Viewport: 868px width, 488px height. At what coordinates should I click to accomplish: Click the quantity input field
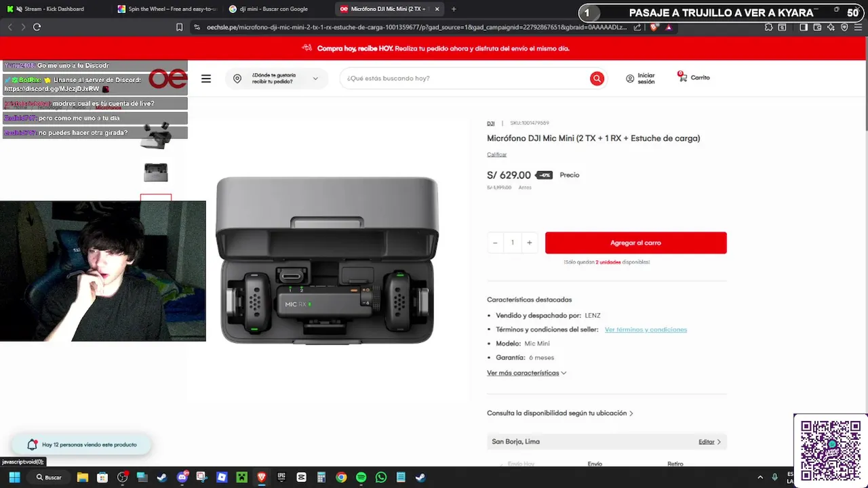coord(512,243)
